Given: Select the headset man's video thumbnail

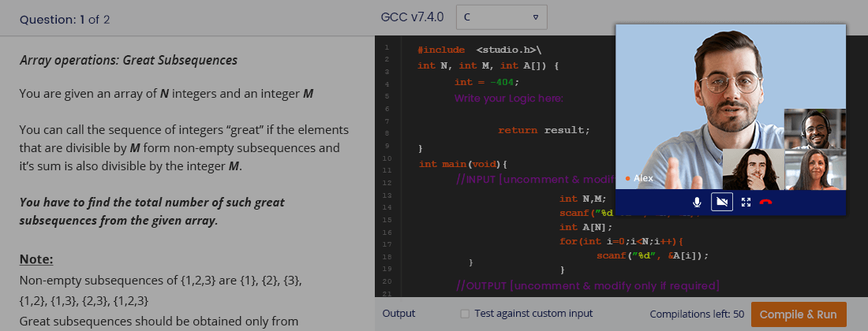Looking at the screenshot, I should pyautogui.click(x=815, y=128).
